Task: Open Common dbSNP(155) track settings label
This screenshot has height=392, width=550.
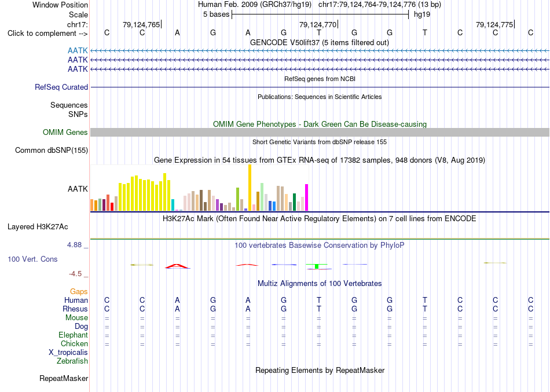Action: (52, 150)
